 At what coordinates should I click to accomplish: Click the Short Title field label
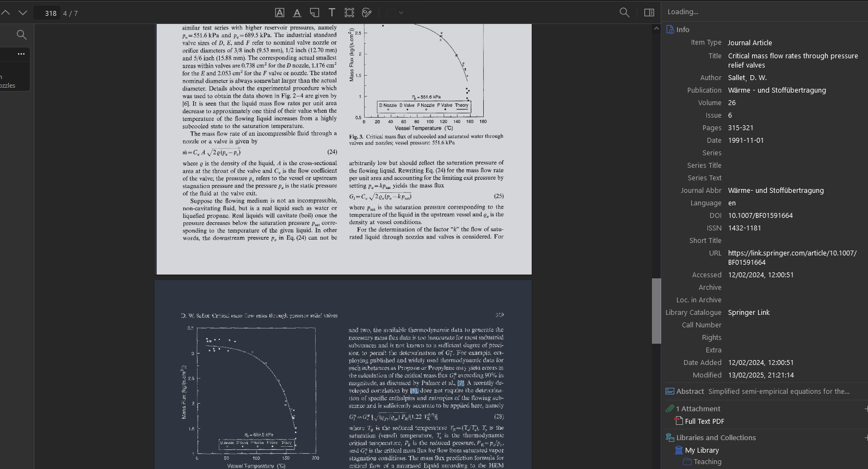coord(705,241)
